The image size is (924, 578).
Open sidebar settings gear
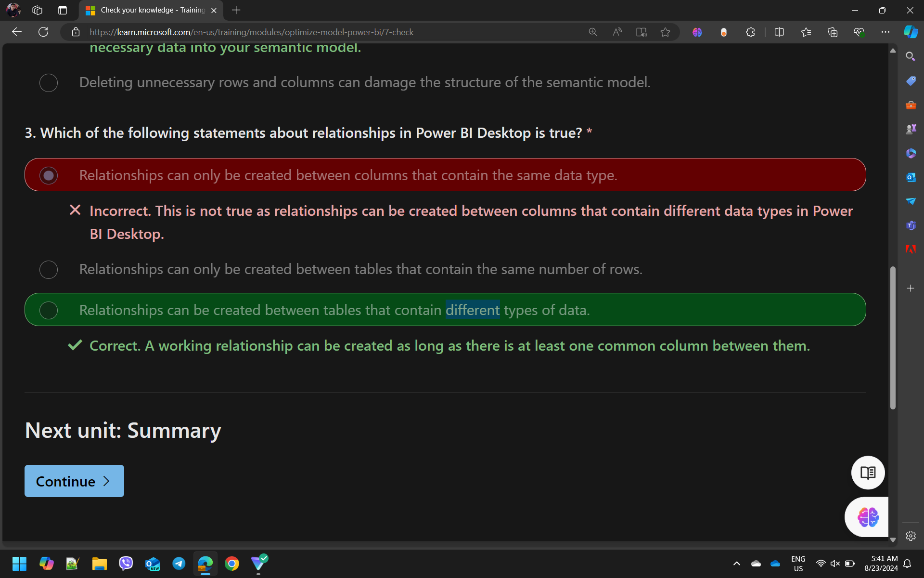coord(911,536)
